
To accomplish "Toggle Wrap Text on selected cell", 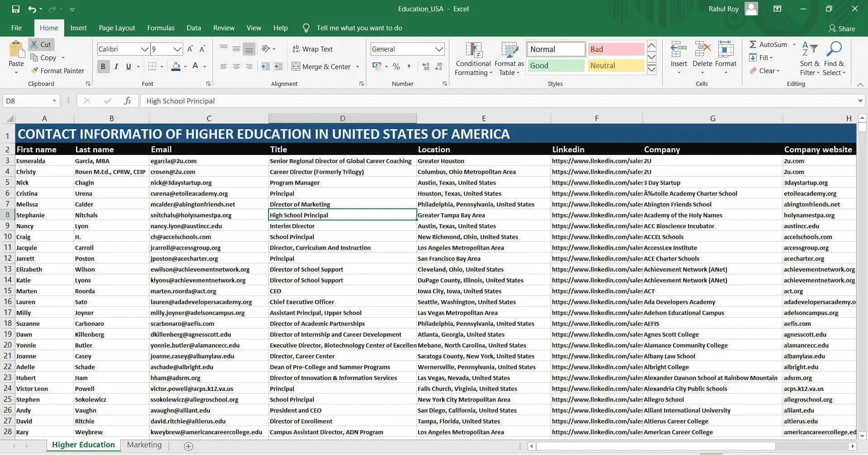I will point(312,49).
